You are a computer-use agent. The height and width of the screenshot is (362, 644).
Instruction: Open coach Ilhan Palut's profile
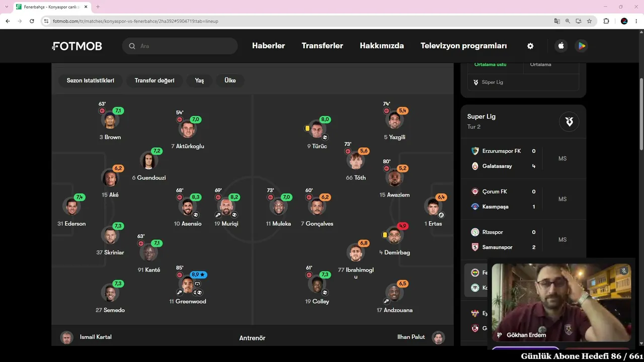421,337
